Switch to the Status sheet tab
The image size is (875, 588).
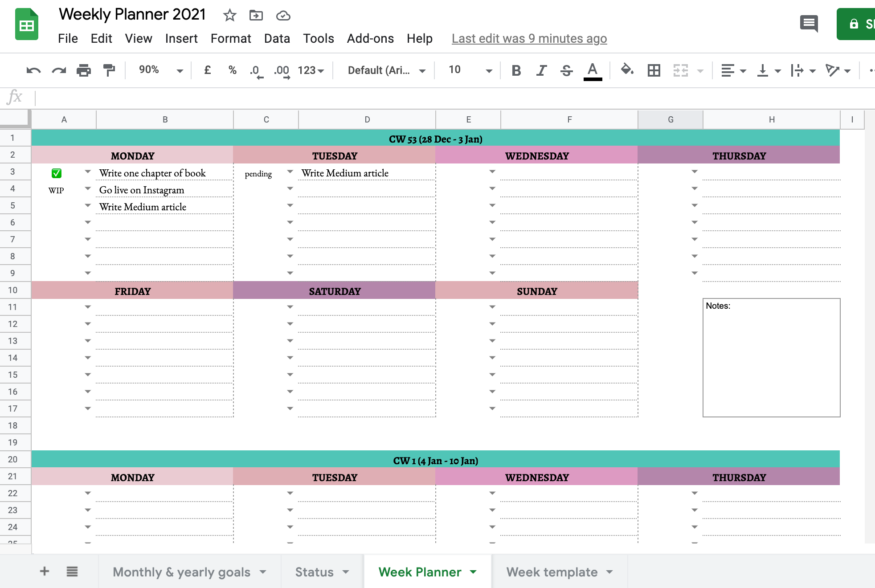click(315, 572)
